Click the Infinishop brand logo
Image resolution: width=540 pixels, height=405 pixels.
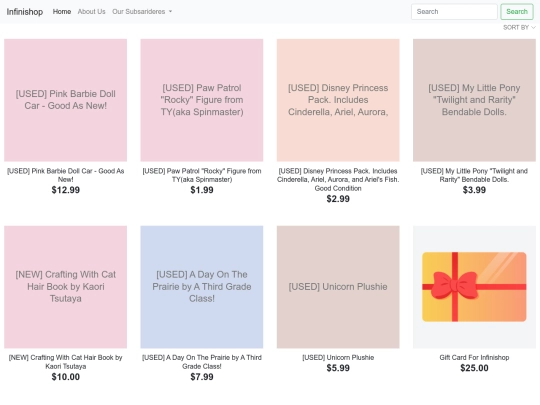pyautogui.click(x=25, y=12)
